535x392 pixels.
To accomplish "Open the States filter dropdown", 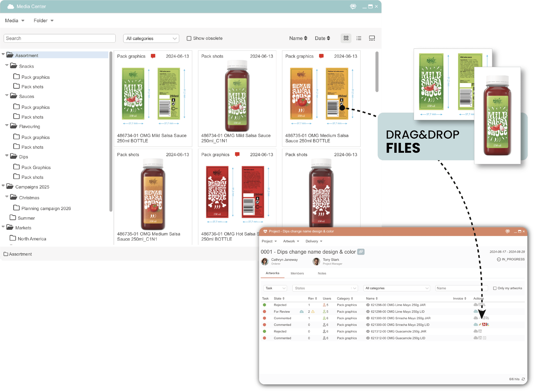I will (x=325, y=288).
